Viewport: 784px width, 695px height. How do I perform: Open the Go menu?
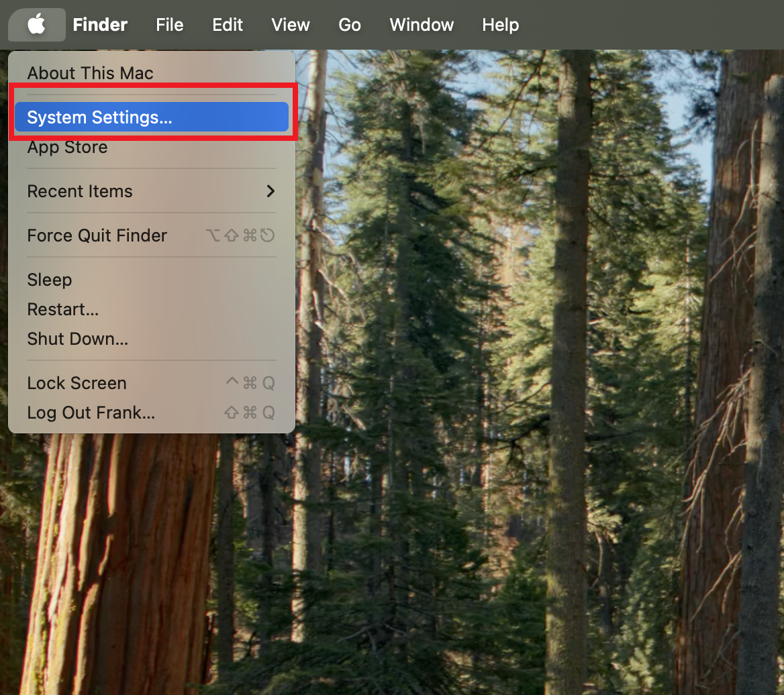350,25
